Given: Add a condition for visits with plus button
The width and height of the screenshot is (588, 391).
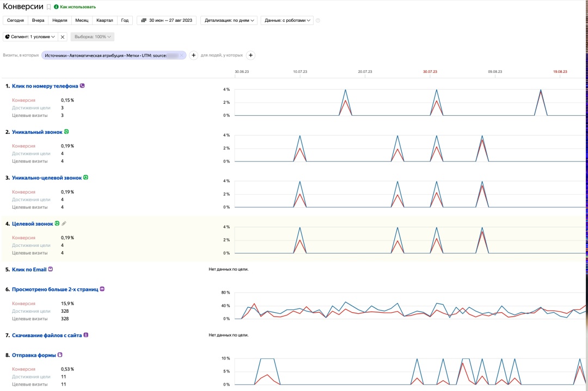Looking at the screenshot, I should (x=193, y=55).
